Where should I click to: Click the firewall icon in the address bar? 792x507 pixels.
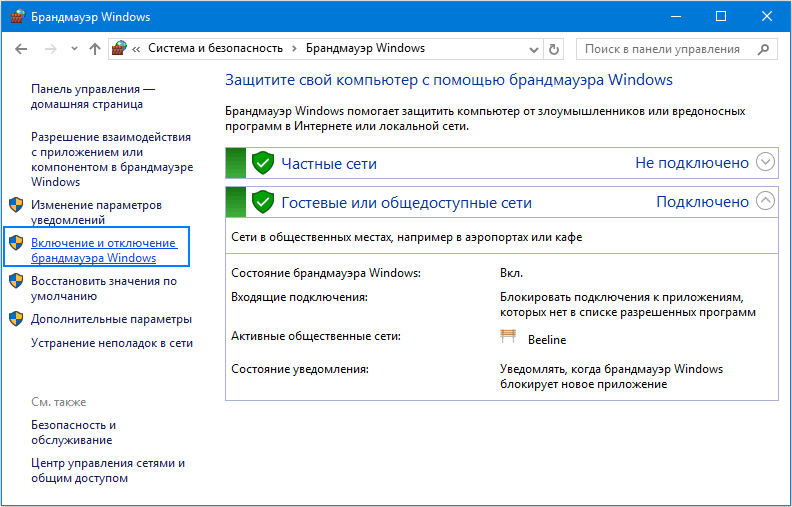coord(120,49)
